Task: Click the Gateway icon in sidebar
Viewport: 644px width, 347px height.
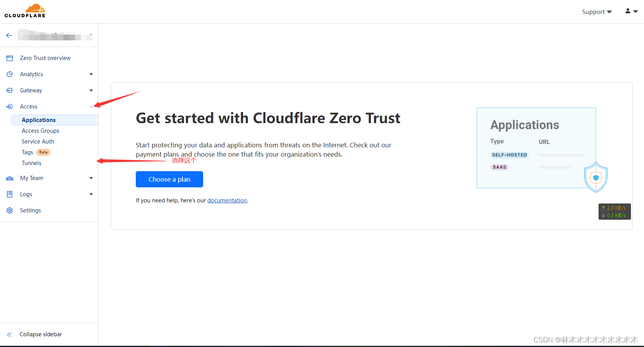Action: (x=9, y=90)
